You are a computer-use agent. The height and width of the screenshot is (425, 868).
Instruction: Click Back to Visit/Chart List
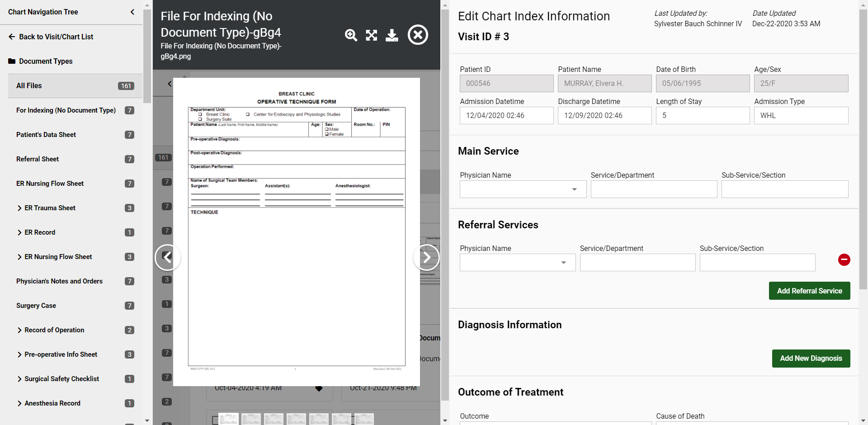tap(51, 37)
